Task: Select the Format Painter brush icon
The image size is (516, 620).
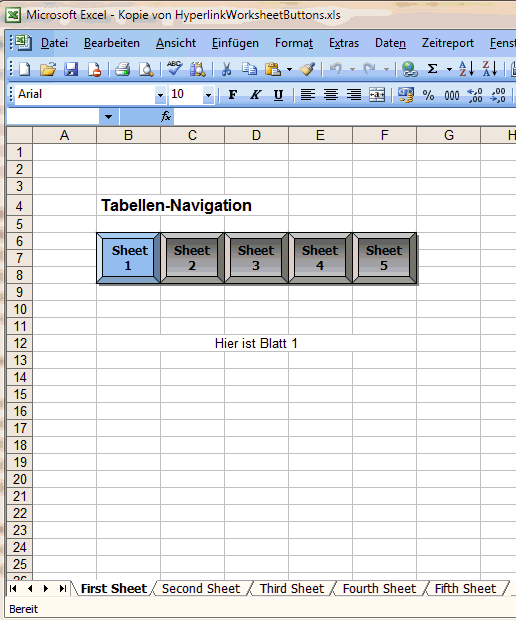Action: (x=307, y=70)
